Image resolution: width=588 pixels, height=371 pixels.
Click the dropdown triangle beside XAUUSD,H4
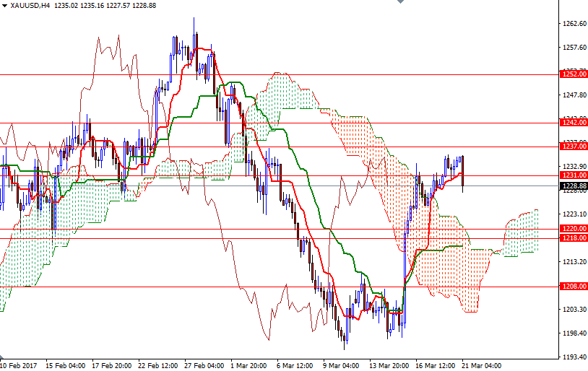[4, 6]
